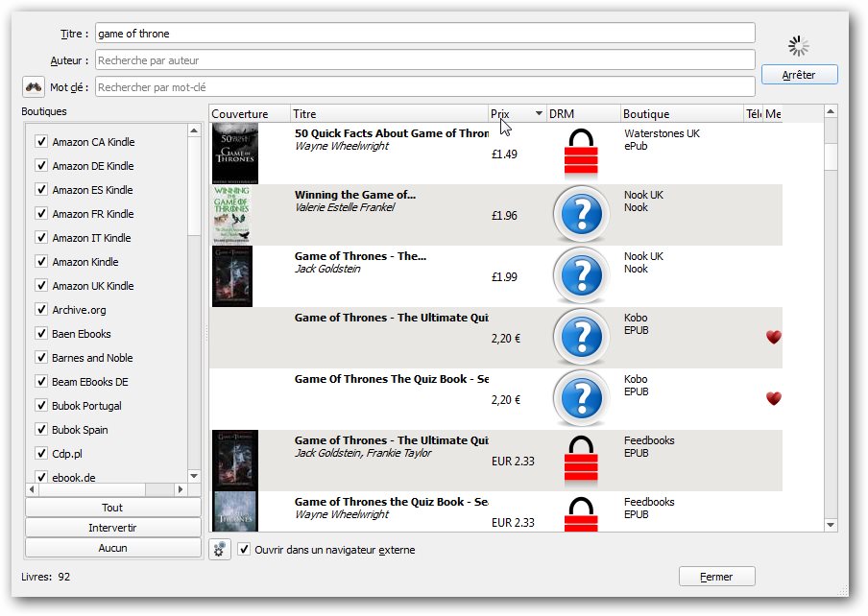
Task: Open store settings via gear icon
Action: pyautogui.click(x=220, y=550)
